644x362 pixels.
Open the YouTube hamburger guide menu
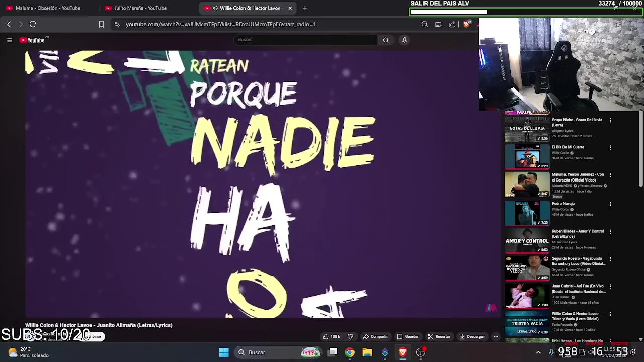click(x=10, y=40)
